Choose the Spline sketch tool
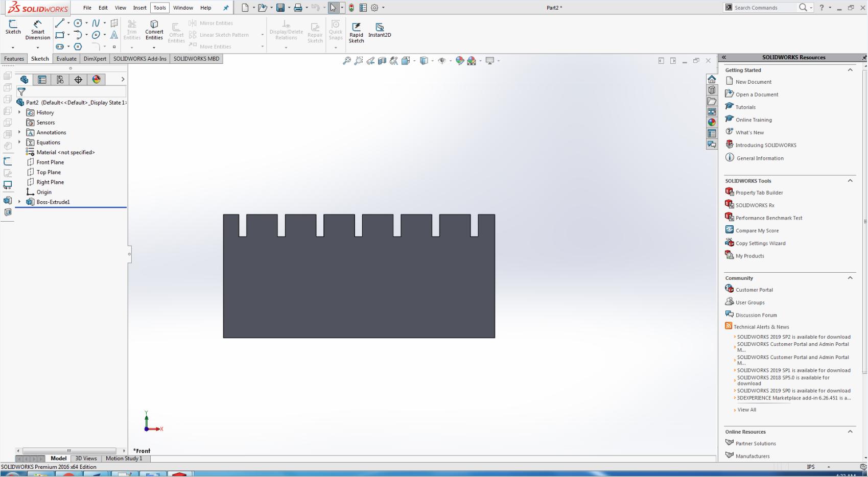 coord(96,23)
